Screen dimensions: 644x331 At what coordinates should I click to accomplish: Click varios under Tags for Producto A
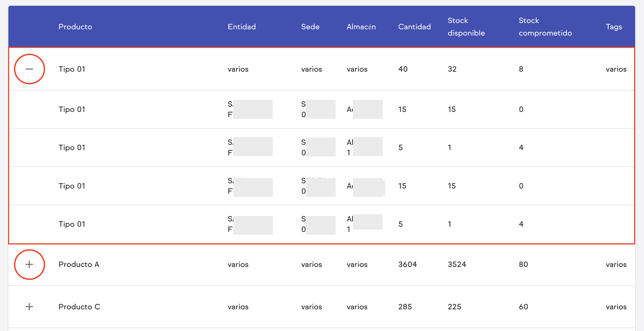coord(616,264)
